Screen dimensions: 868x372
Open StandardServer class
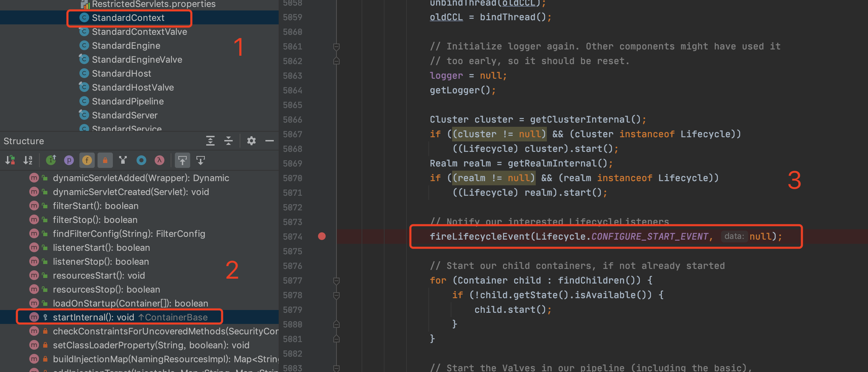125,115
